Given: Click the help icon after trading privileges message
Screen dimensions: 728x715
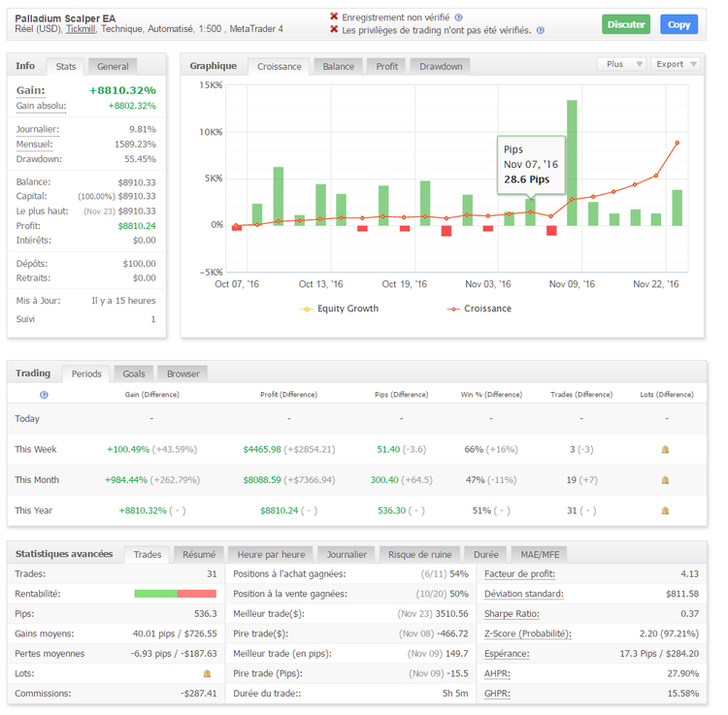Looking at the screenshot, I should tap(541, 31).
